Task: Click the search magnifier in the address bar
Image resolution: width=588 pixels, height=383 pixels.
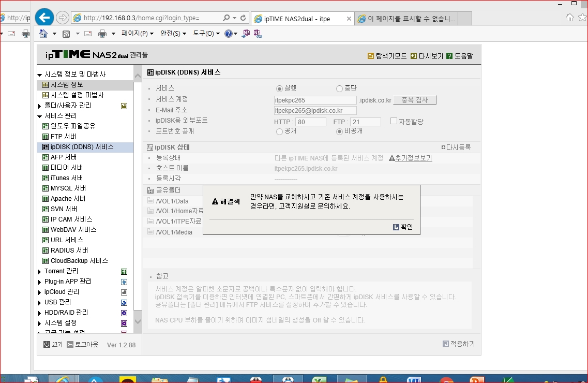Action: point(226,18)
